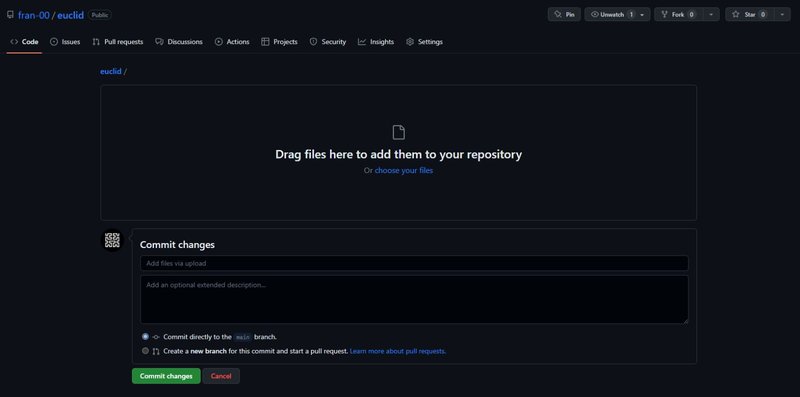Go to the Discussions tab
Image resolution: width=800 pixels, height=397 pixels.
coord(179,42)
